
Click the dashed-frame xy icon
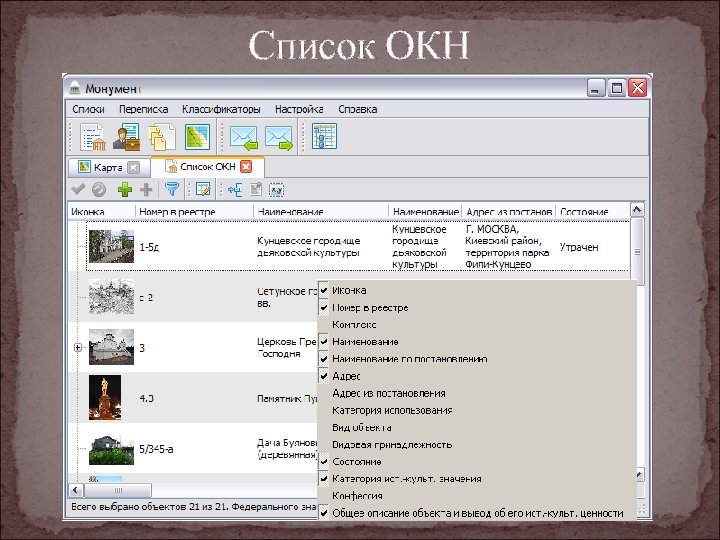(276, 190)
